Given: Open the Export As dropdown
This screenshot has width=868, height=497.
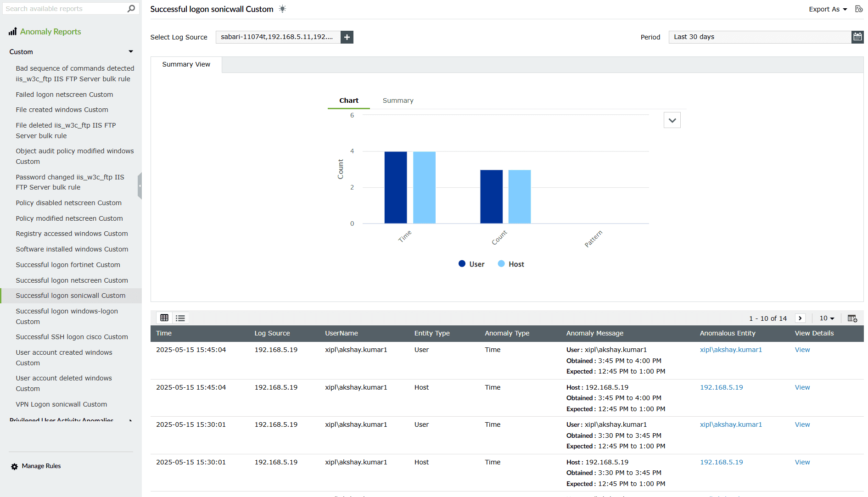Looking at the screenshot, I should click(x=828, y=9).
